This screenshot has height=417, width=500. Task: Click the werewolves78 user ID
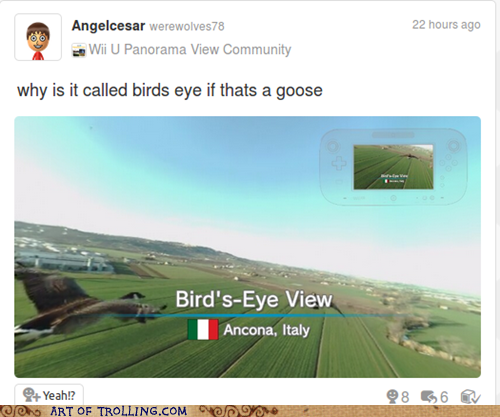[187, 26]
